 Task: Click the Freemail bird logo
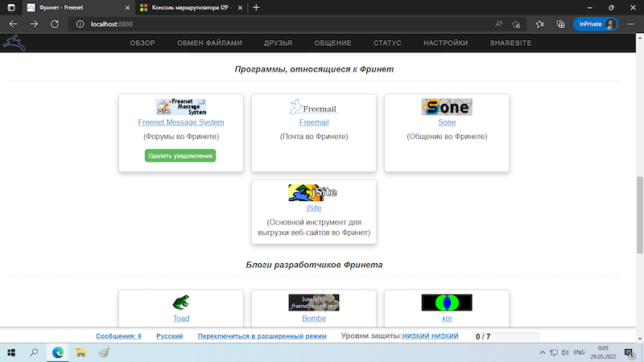tap(313, 108)
